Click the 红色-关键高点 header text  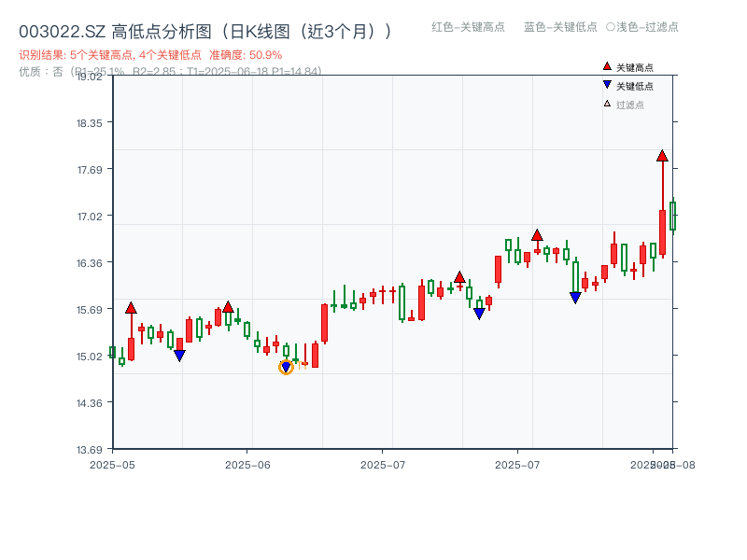(x=468, y=27)
